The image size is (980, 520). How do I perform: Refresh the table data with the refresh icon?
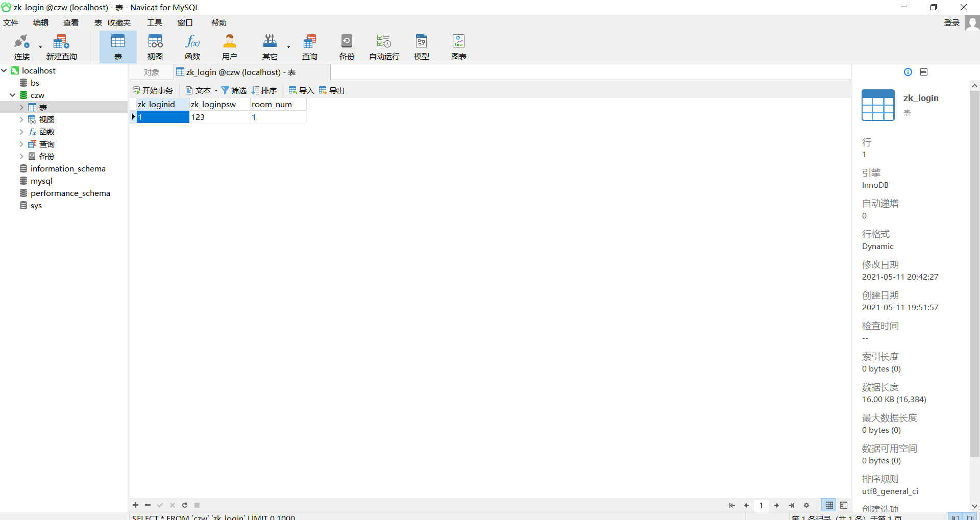pos(185,505)
